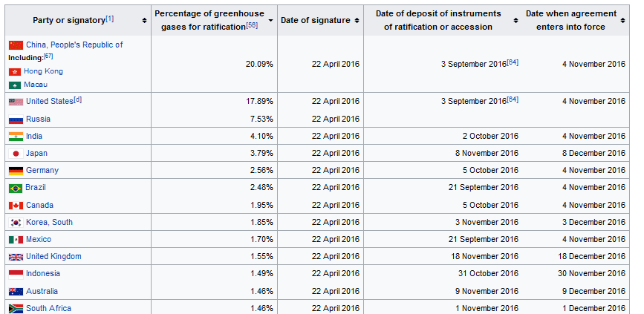Viewport: 644px width, 314px height.
Task: Click the South Korea flag icon
Action: tap(16, 223)
